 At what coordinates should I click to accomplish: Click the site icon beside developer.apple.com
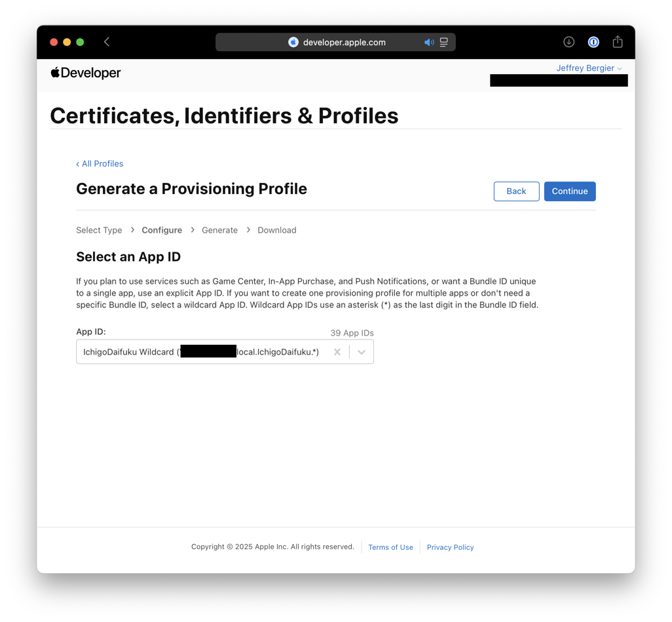[293, 43]
